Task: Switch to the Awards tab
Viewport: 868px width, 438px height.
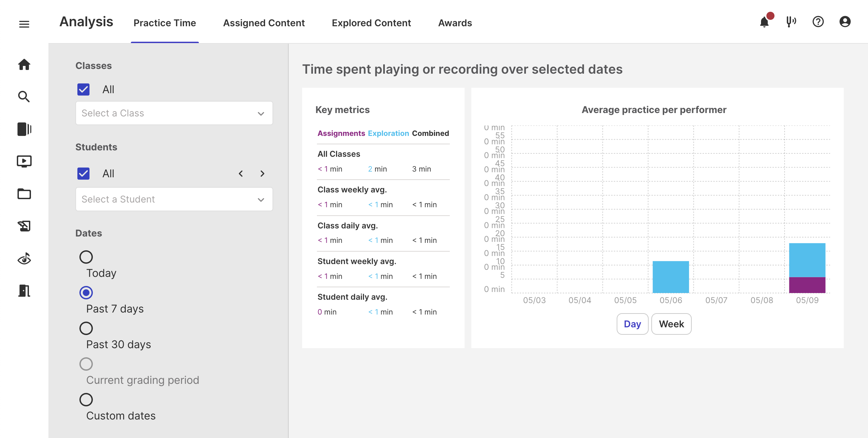Action: click(x=455, y=23)
